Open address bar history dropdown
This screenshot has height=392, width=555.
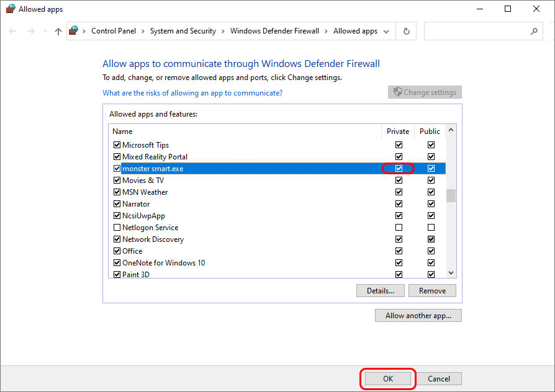pyautogui.click(x=386, y=32)
